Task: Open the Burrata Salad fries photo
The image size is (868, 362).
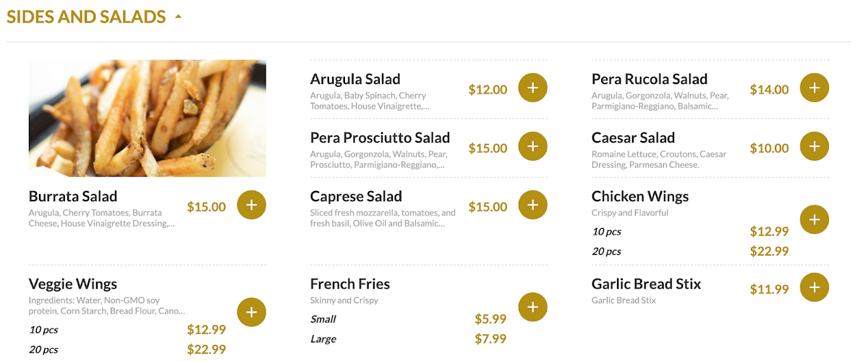Action: pyautogui.click(x=147, y=118)
